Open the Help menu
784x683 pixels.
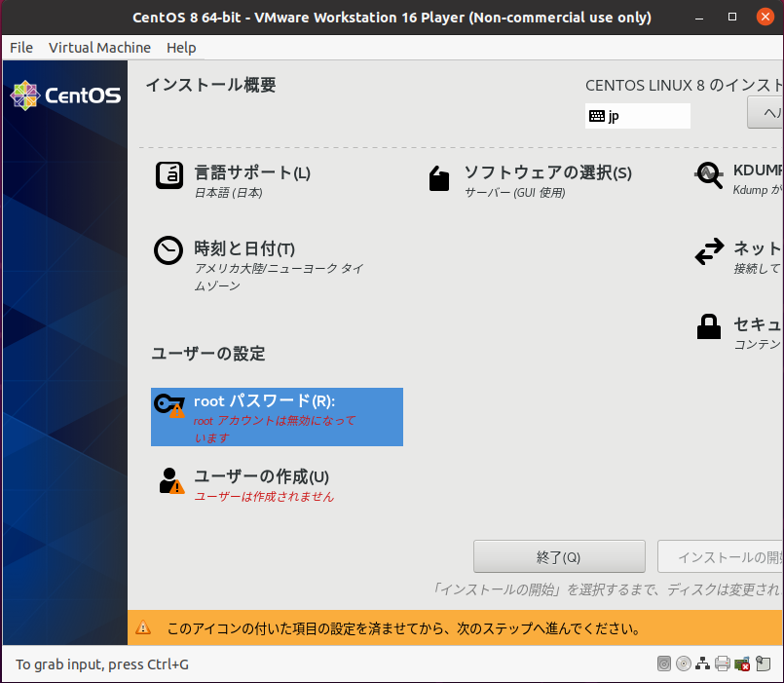(x=181, y=48)
